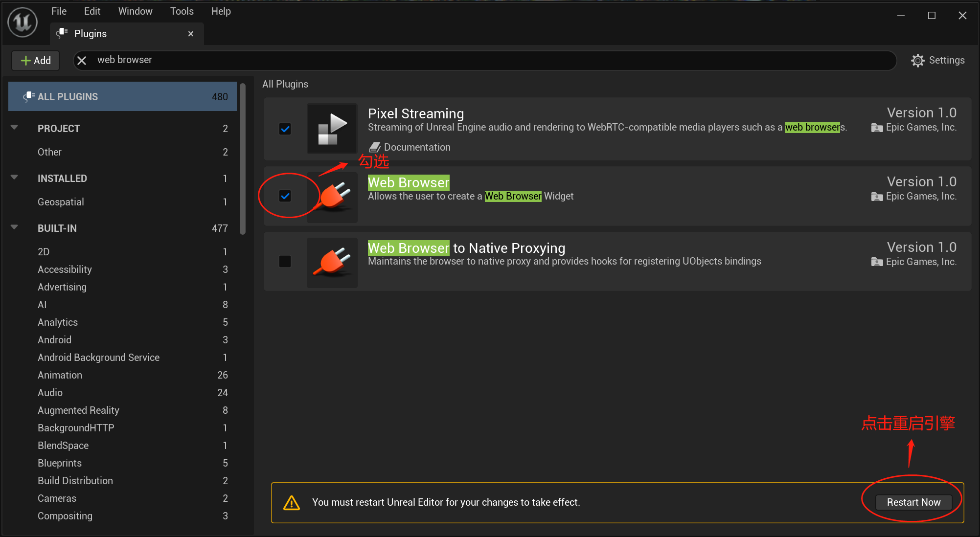This screenshot has width=980, height=537.
Task: Click the Unreal Engine logo icon
Action: click(x=23, y=22)
